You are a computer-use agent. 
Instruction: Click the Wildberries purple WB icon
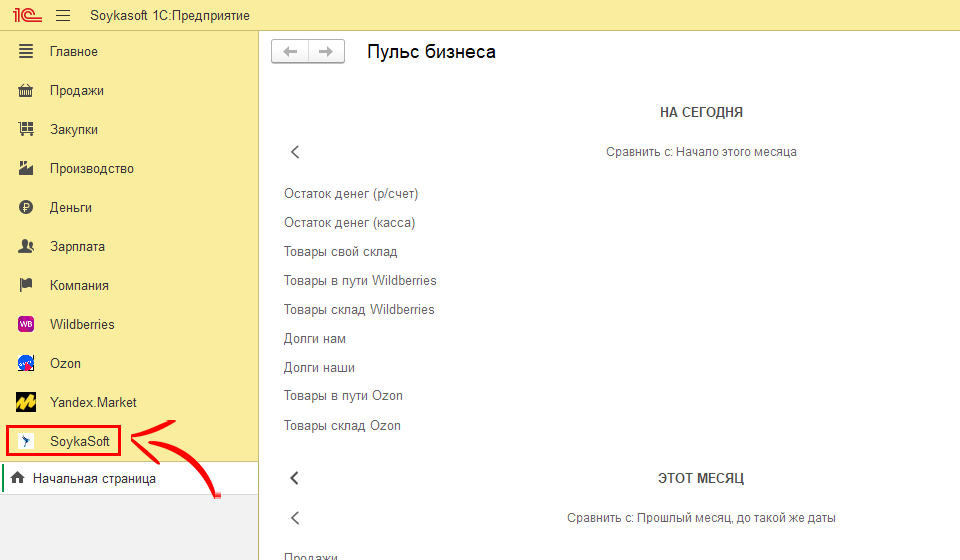click(x=27, y=324)
